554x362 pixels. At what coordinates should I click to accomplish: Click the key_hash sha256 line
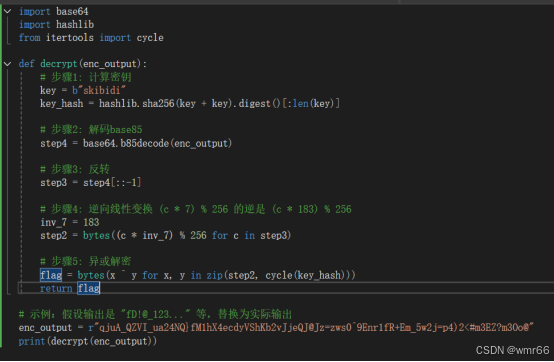click(190, 103)
